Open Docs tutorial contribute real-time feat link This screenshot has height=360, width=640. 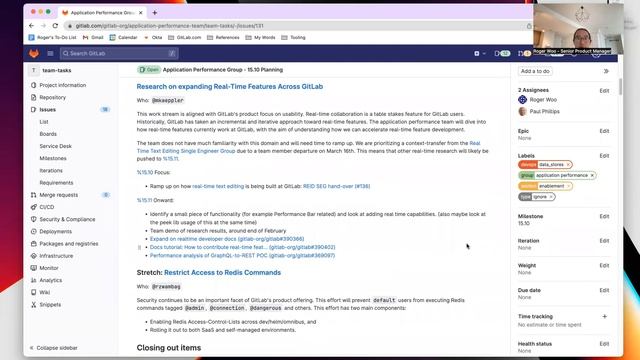(x=242, y=247)
